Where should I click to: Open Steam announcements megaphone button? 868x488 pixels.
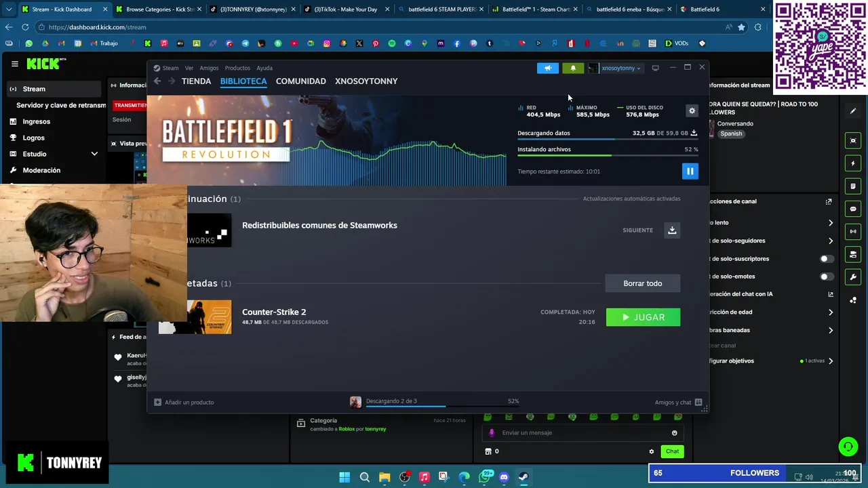click(548, 68)
